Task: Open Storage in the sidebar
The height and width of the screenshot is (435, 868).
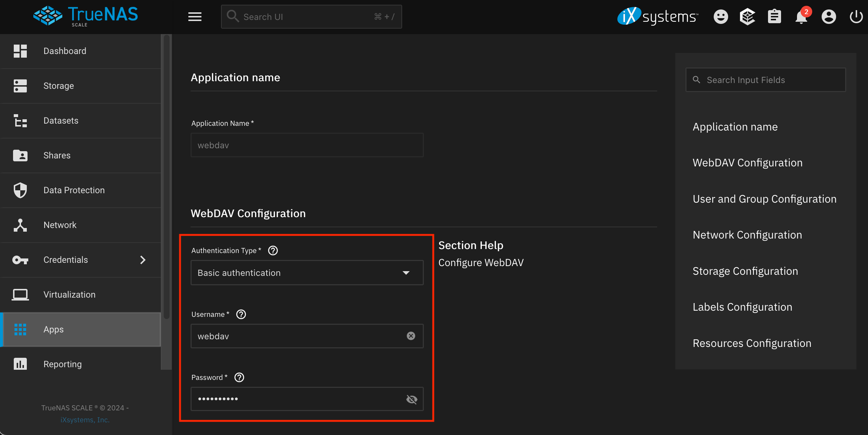Action: pyautogui.click(x=80, y=86)
